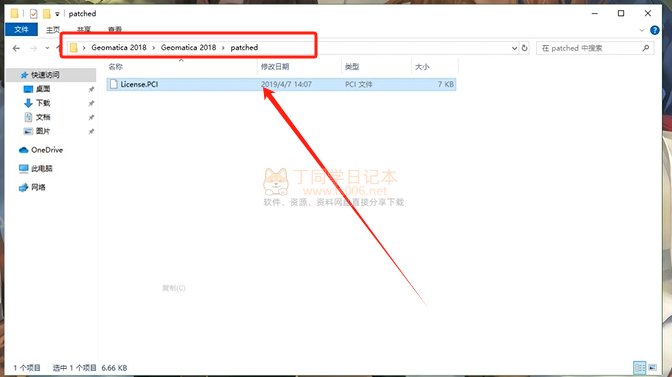Image resolution: width=672 pixels, height=377 pixels.
Task: Open the Help question mark icon
Action: (x=654, y=30)
